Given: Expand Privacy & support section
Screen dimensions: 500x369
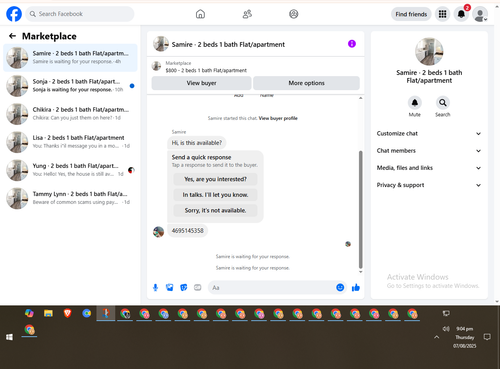Looking at the screenshot, I should pyautogui.click(x=429, y=185).
